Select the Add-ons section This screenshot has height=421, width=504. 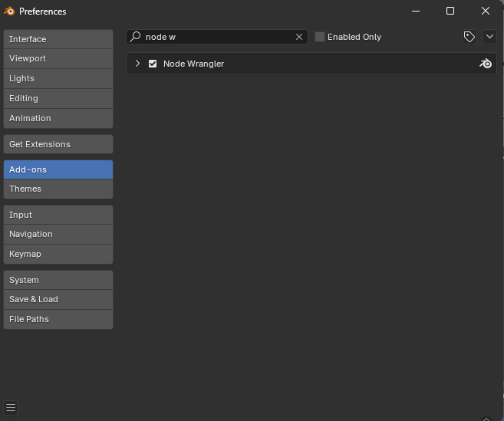58,169
